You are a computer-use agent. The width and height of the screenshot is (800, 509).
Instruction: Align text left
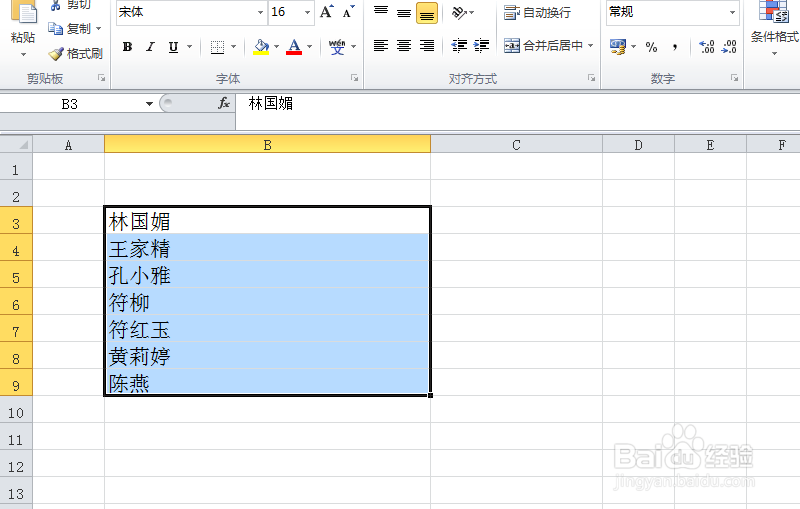pos(381,46)
